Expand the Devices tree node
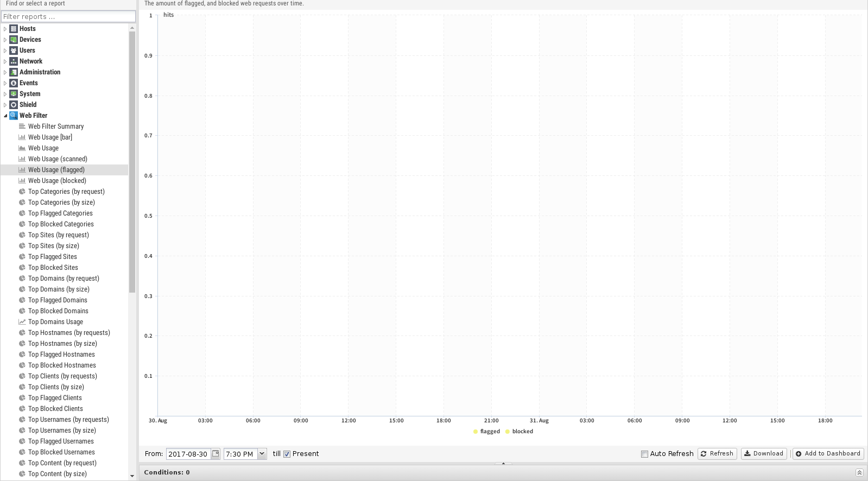Image resolution: width=868 pixels, height=481 pixels. [5, 40]
